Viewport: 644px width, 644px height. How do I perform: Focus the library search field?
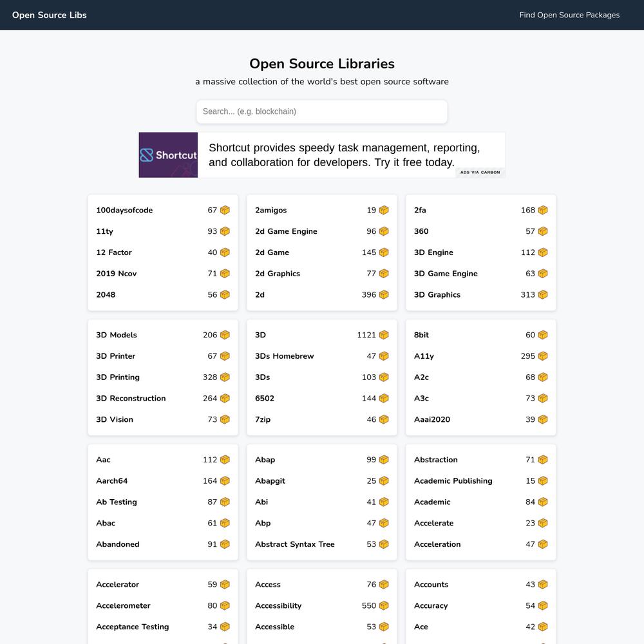click(x=322, y=111)
